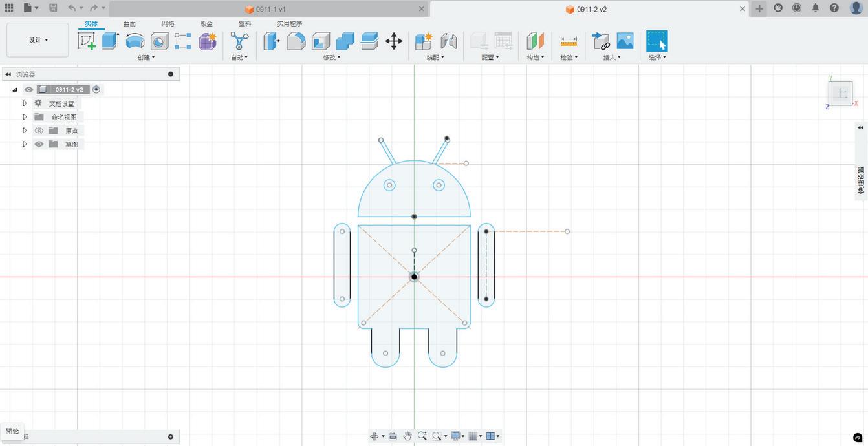Insert a Canvas image
Image resolution: width=868 pixels, height=446 pixels.
[x=625, y=41]
